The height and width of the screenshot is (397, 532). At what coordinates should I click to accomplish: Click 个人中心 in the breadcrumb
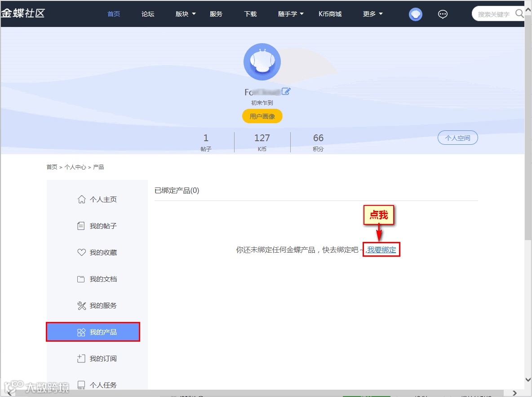(x=75, y=167)
